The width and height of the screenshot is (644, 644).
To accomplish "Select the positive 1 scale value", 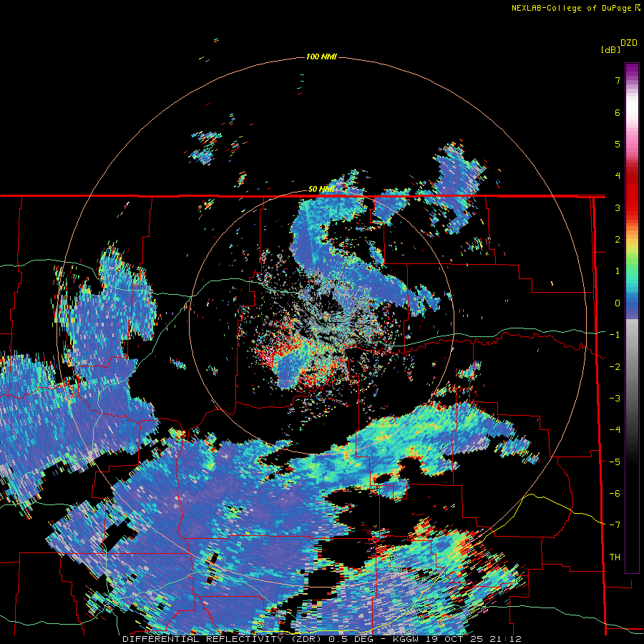I will pyautogui.click(x=618, y=271).
